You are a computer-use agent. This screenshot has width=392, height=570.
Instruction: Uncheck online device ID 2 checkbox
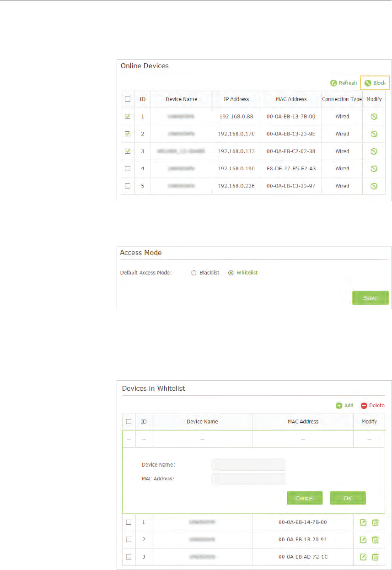click(x=128, y=134)
